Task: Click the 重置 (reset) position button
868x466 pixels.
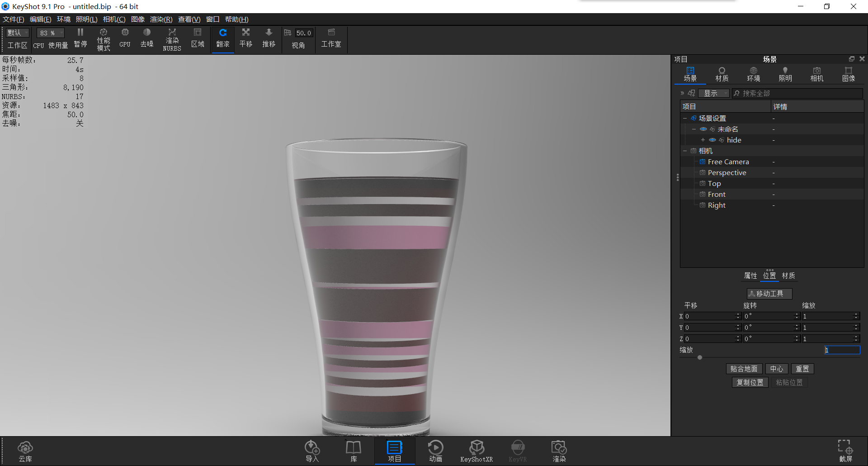Action: click(x=802, y=369)
